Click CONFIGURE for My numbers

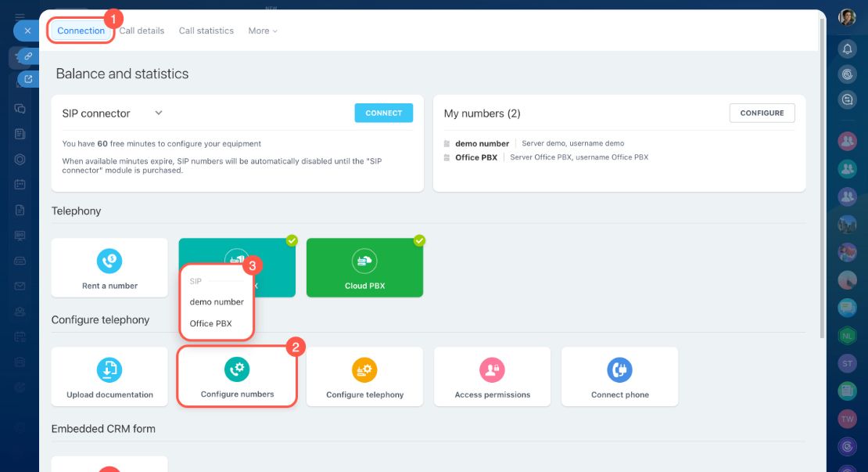point(762,113)
